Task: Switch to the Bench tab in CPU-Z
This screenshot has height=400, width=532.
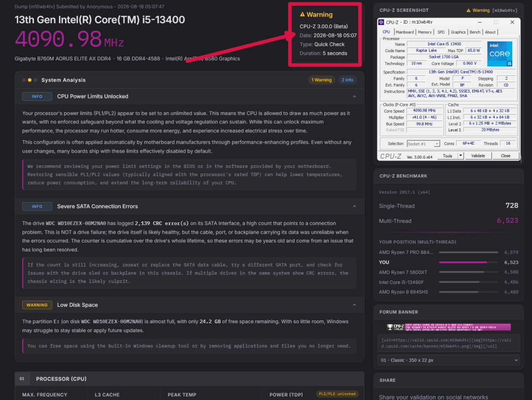Action: click(475, 32)
